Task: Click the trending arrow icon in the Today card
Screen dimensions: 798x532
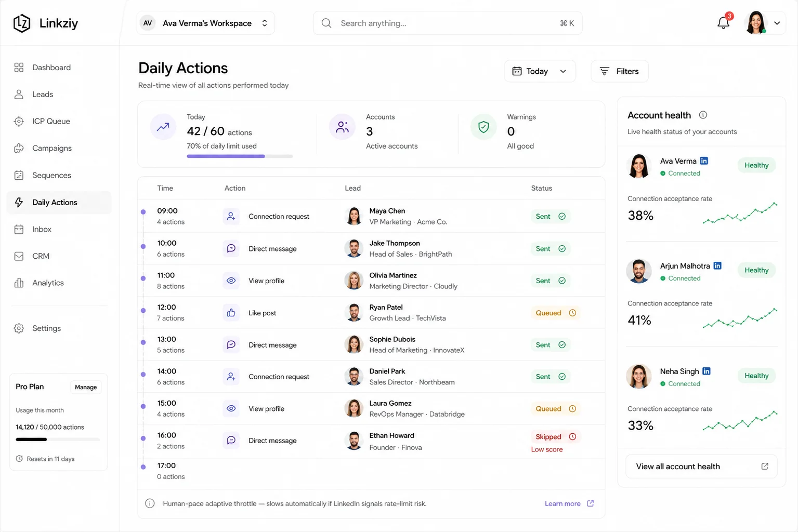Action: click(x=163, y=127)
